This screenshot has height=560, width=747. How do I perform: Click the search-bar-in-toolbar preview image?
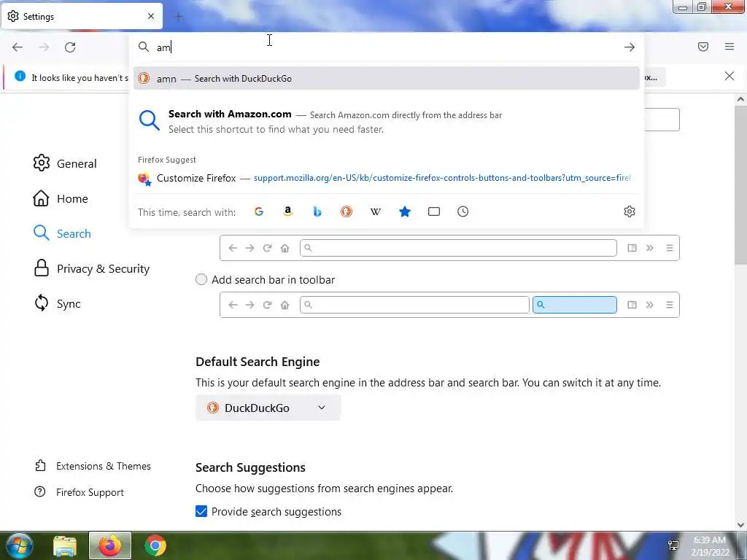click(x=449, y=305)
